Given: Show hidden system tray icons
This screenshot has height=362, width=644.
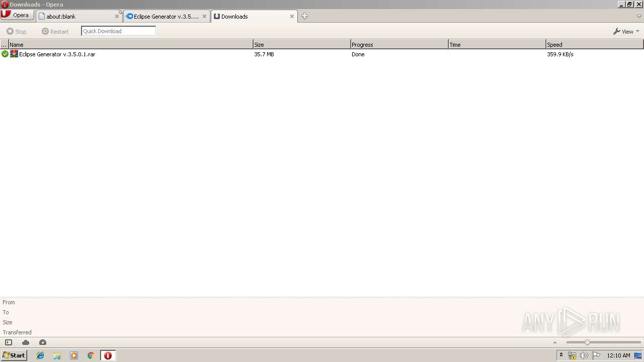Looking at the screenshot, I should point(561,355).
